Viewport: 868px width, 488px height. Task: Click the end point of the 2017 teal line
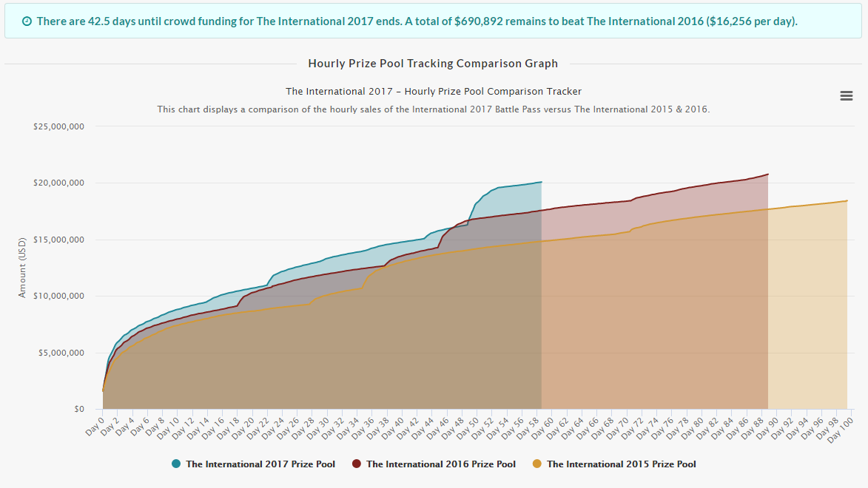pos(542,182)
